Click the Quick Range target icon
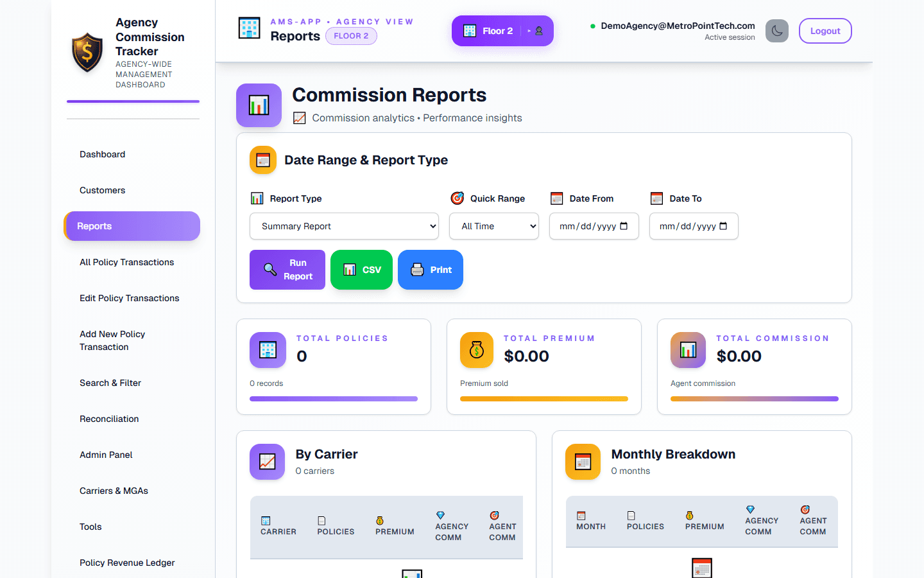924x578 pixels. click(458, 198)
